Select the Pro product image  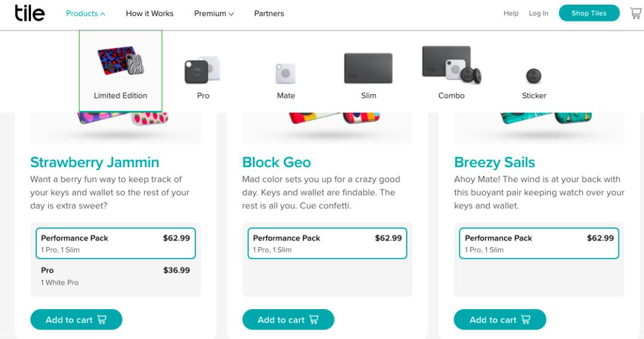pos(203,72)
